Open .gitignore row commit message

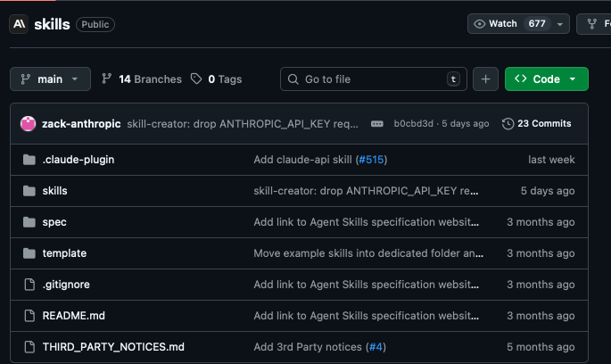coord(367,284)
